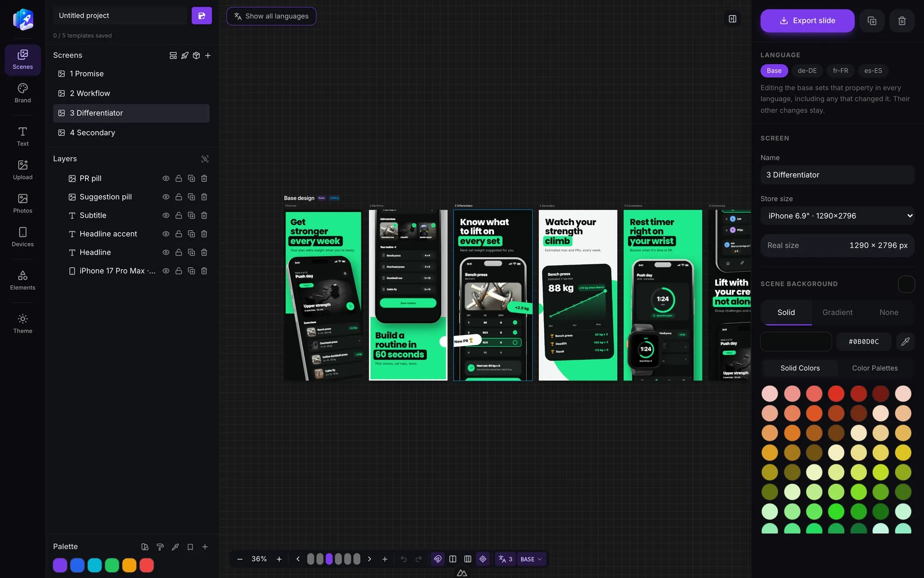The image size is (924, 578).
Task: Open the Elements panel
Action: tap(23, 280)
